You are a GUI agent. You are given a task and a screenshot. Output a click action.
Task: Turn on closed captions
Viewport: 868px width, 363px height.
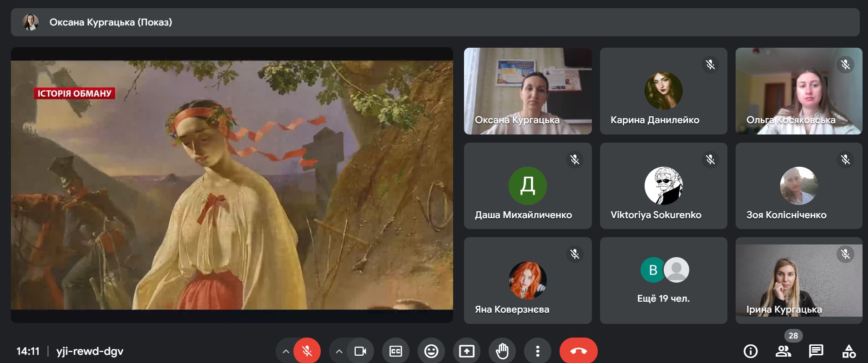(x=396, y=351)
